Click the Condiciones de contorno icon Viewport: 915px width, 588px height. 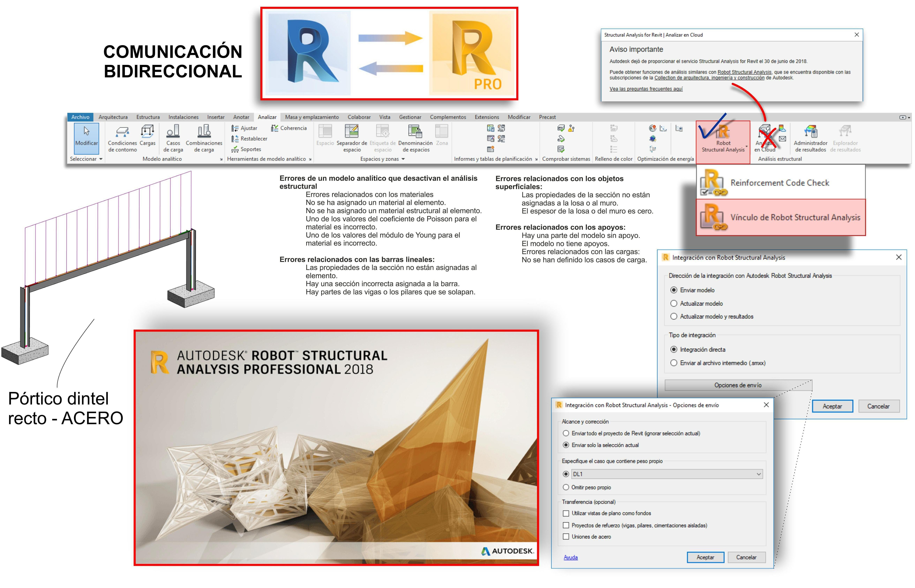tap(122, 132)
